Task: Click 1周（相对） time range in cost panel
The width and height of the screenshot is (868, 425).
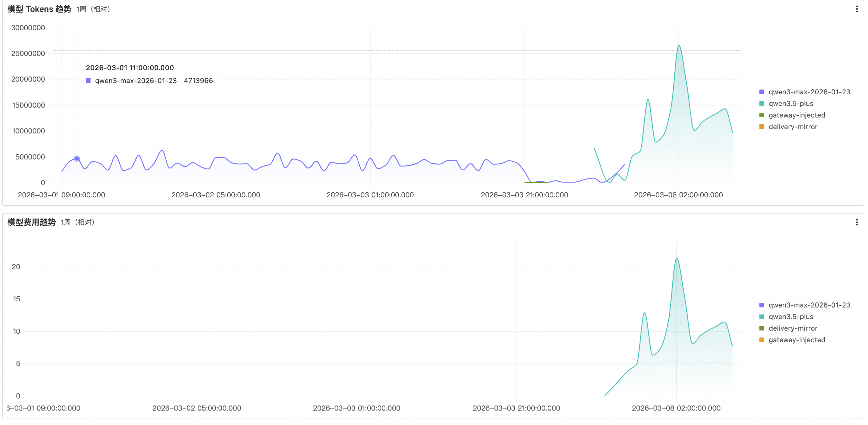Action: click(x=78, y=222)
